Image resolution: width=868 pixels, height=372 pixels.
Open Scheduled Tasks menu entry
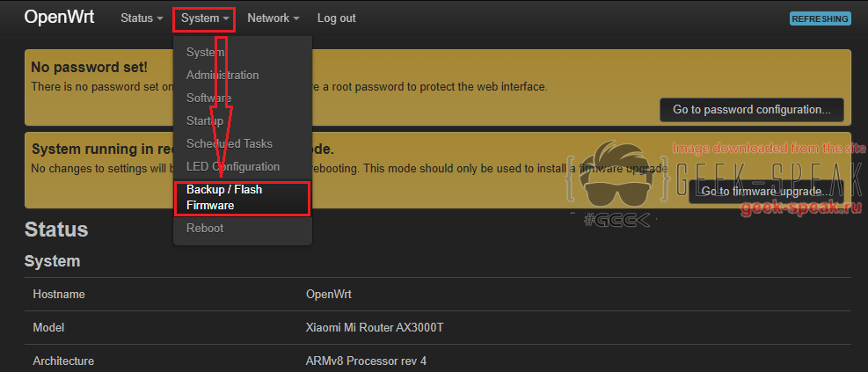click(x=230, y=144)
